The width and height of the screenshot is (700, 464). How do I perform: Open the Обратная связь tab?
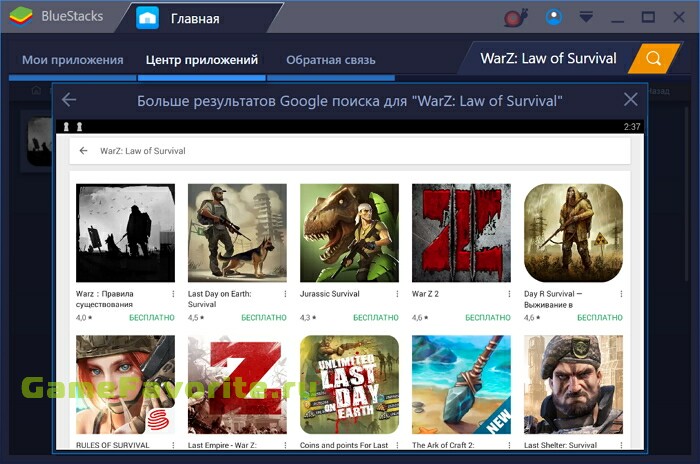[x=331, y=60]
